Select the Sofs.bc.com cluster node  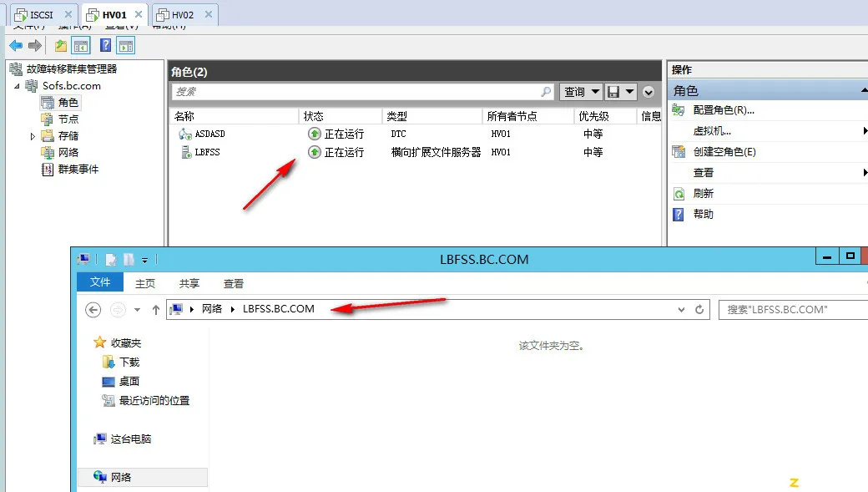tap(72, 86)
